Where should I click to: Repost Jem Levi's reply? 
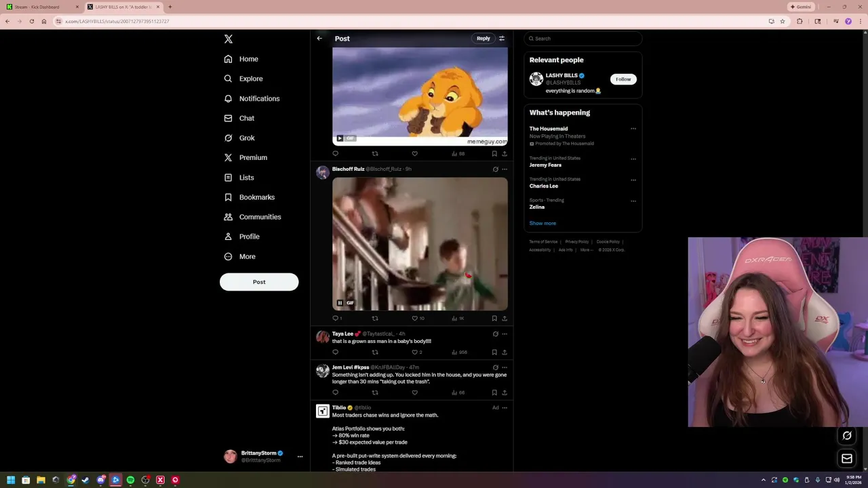pyautogui.click(x=375, y=392)
